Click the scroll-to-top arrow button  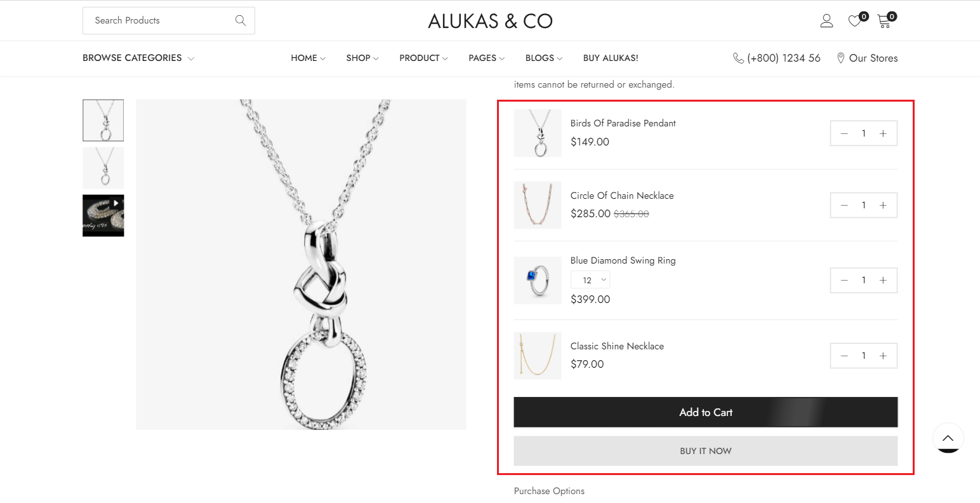point(948,438)
